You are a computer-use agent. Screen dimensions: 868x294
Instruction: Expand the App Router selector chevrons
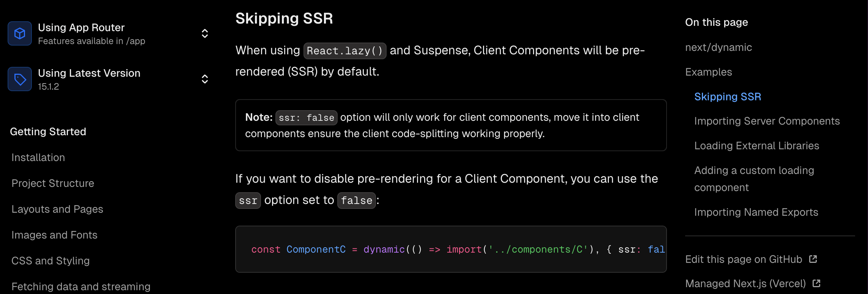coord(205,33)
